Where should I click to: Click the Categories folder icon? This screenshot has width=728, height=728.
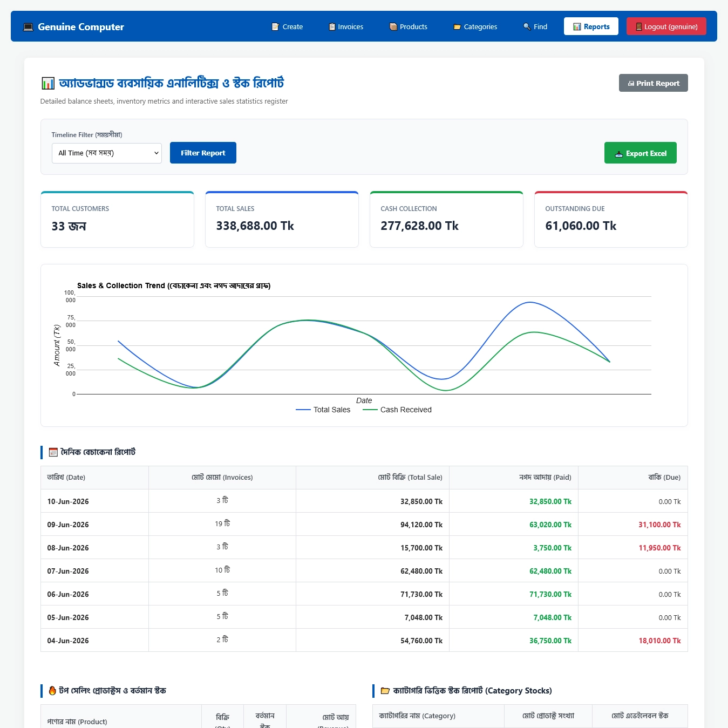[457, 26]
